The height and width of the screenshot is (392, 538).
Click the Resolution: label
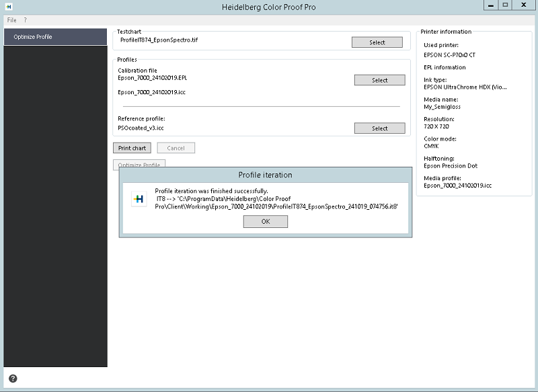[x=439, y=119]
